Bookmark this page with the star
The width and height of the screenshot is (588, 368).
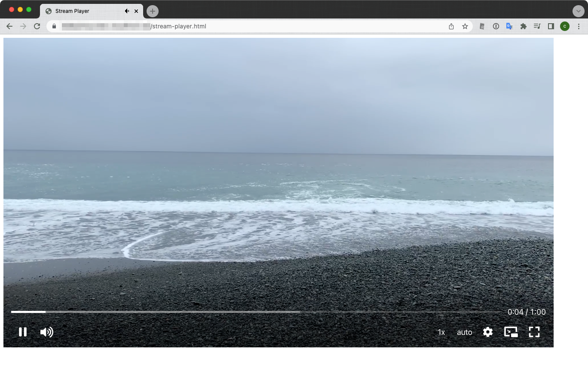click(x=465, y=26)
